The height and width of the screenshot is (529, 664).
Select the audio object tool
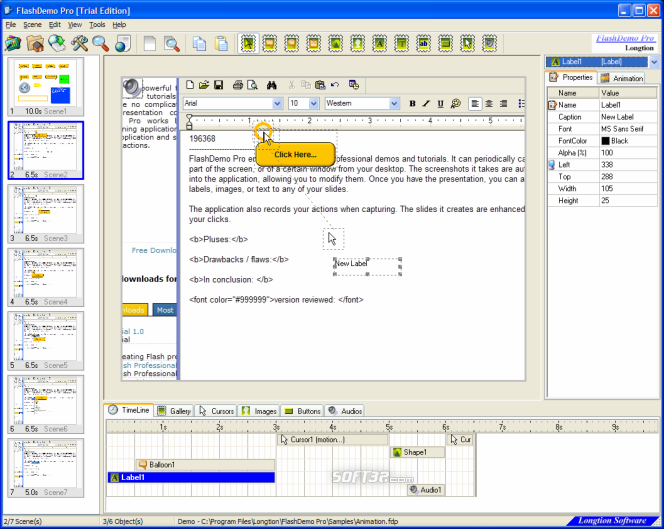(490, 43)
